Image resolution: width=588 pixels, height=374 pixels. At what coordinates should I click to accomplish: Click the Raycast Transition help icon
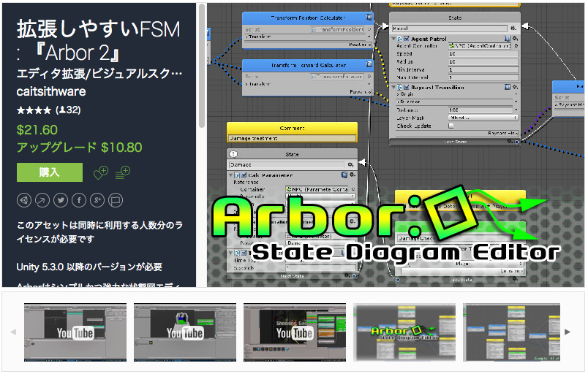click(508, 87)
